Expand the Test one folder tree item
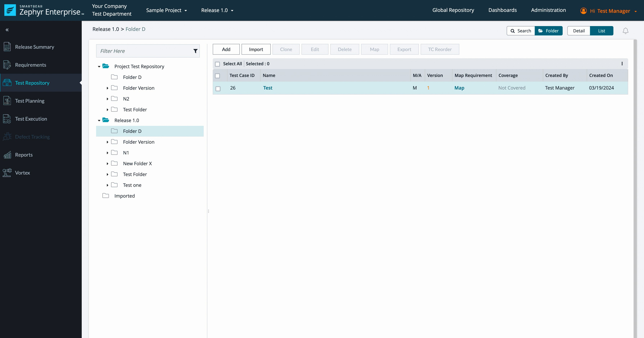644x338 pixels. point(107,185)
